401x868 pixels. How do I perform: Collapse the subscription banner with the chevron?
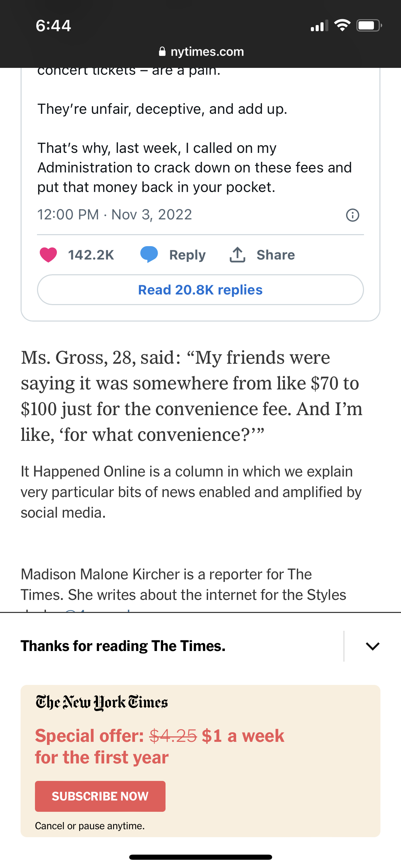click(373, 646)
